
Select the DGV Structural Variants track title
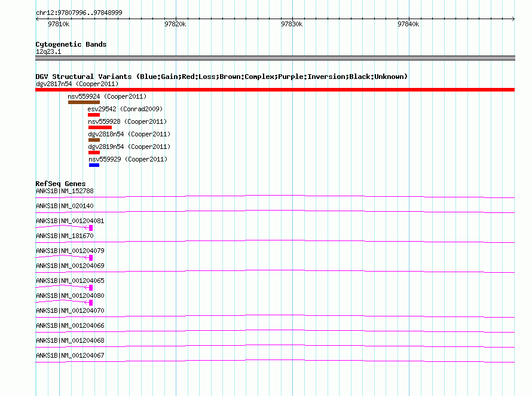tap(222, 77)
